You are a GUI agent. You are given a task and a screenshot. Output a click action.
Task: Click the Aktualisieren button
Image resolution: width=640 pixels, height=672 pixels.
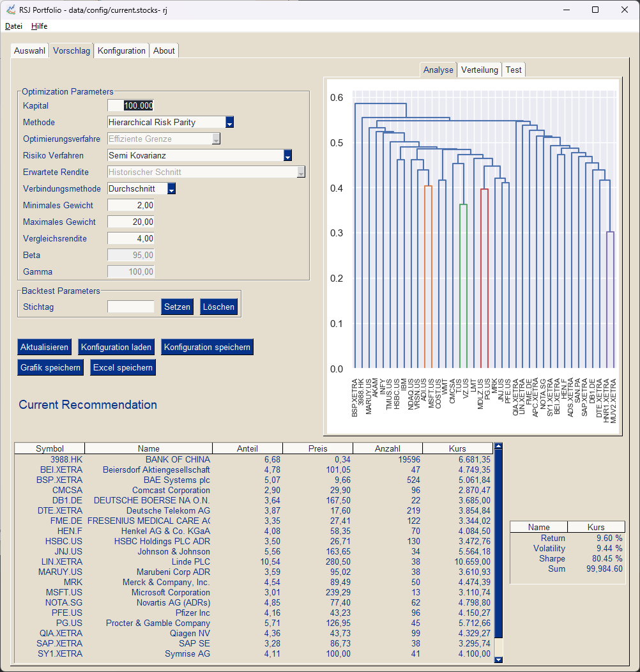point(44,347)
